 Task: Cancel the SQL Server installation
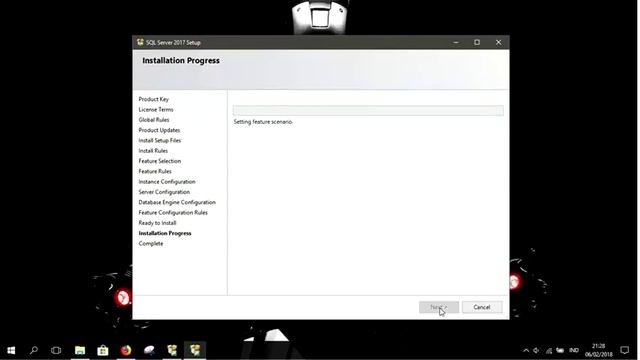482,307
